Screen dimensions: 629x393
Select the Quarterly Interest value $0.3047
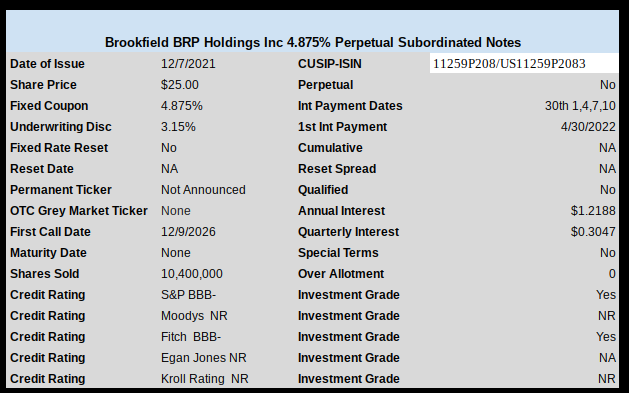tap(593, 232)
